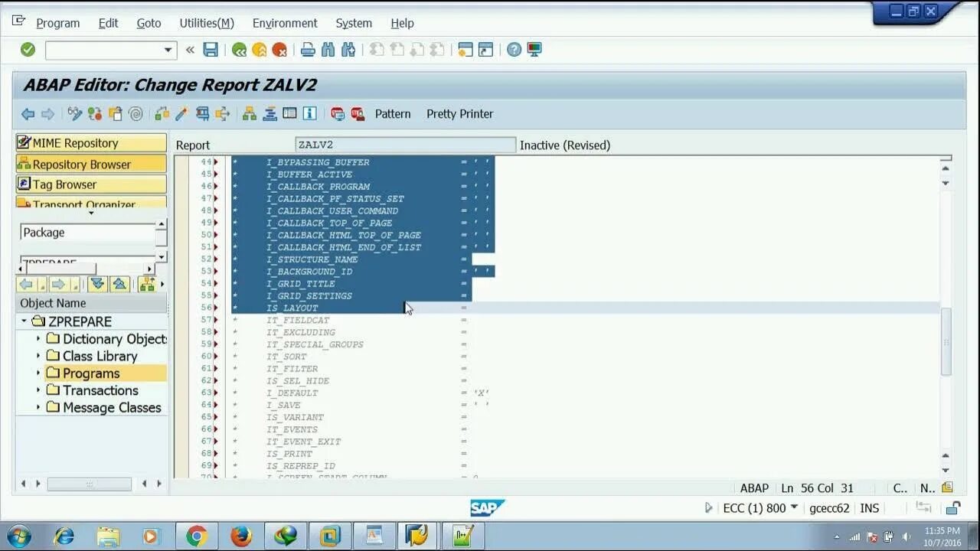The width and height of the screenshot is (980, 551).
Task: Click the blue back arrow in application toolbar
Action: pyautogui.click(x=28, y=114)
